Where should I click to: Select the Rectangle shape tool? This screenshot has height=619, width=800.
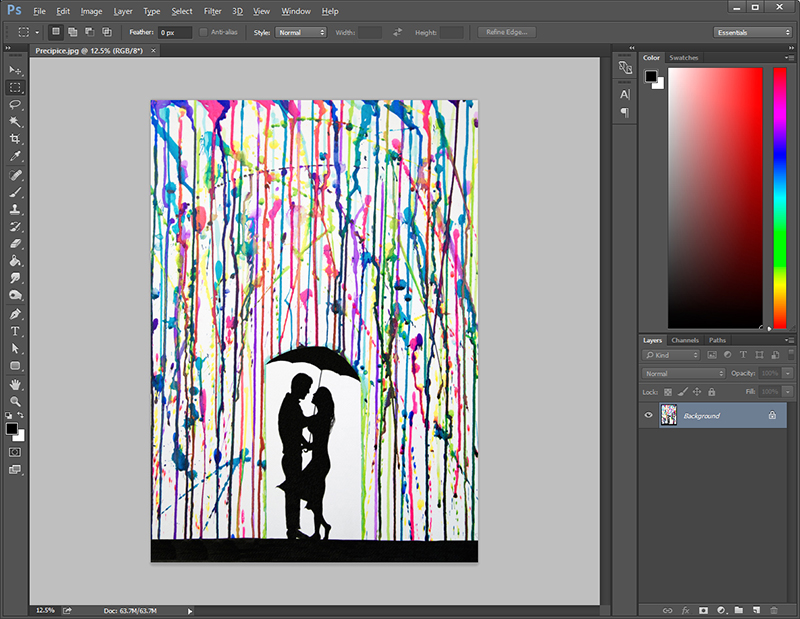tap(15, 366)
